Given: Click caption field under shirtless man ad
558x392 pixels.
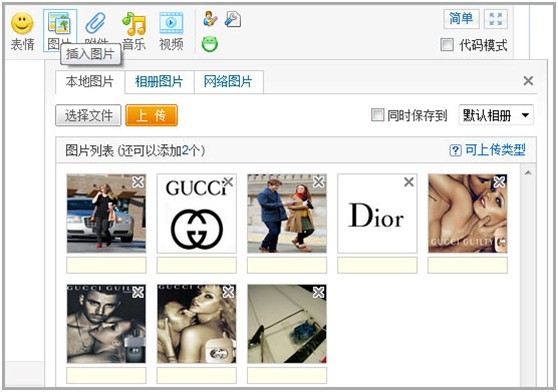Looking at the screenshot, I should [106, 376].
